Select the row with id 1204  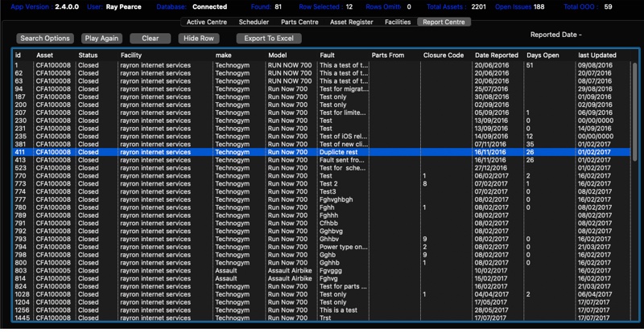[x=322, y=302]
